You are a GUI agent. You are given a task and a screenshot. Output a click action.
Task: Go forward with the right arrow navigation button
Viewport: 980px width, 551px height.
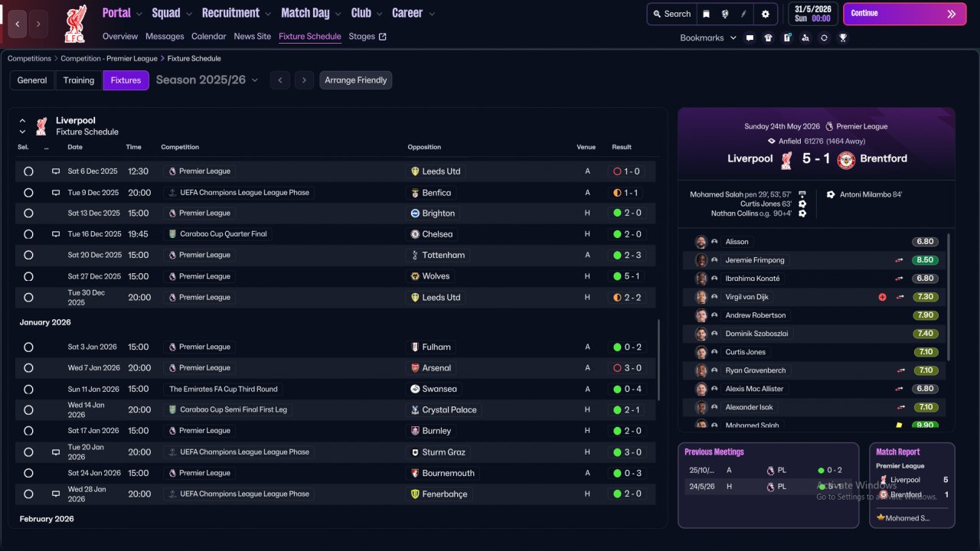[38, 24]
